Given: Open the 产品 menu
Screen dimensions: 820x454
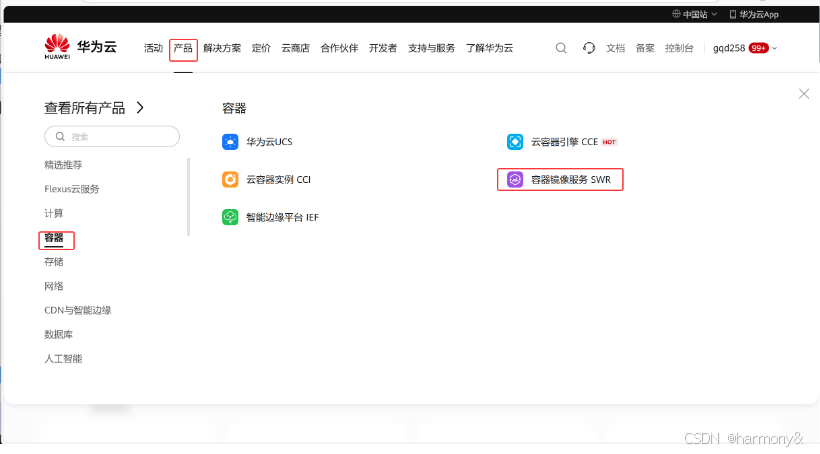Looking at the screenshot, I should [183, 48].
